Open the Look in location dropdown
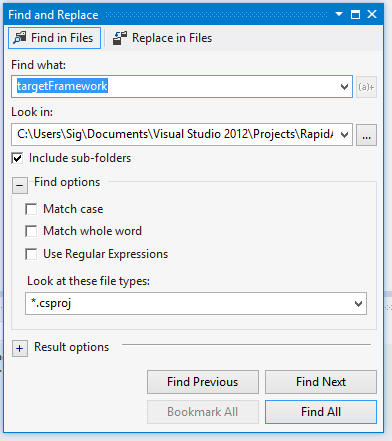The image size is (392, 441). coord(344,135)
